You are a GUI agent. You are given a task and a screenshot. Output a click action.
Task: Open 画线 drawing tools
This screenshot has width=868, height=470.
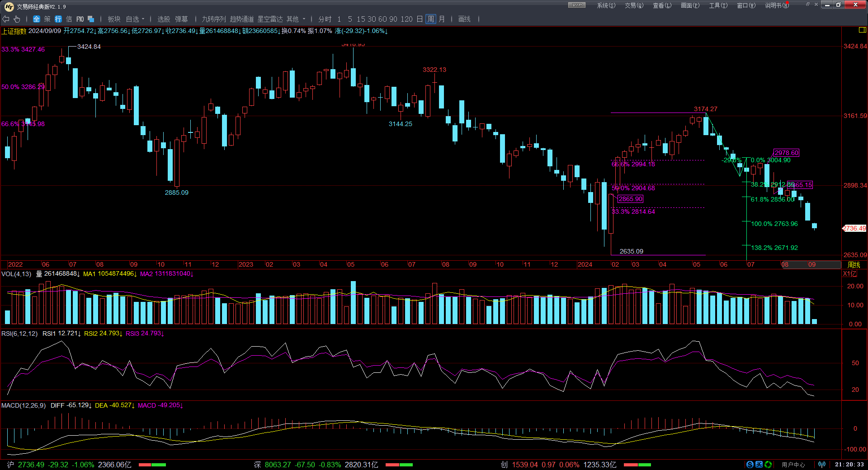pyautogui.click(x=464, y=19)
